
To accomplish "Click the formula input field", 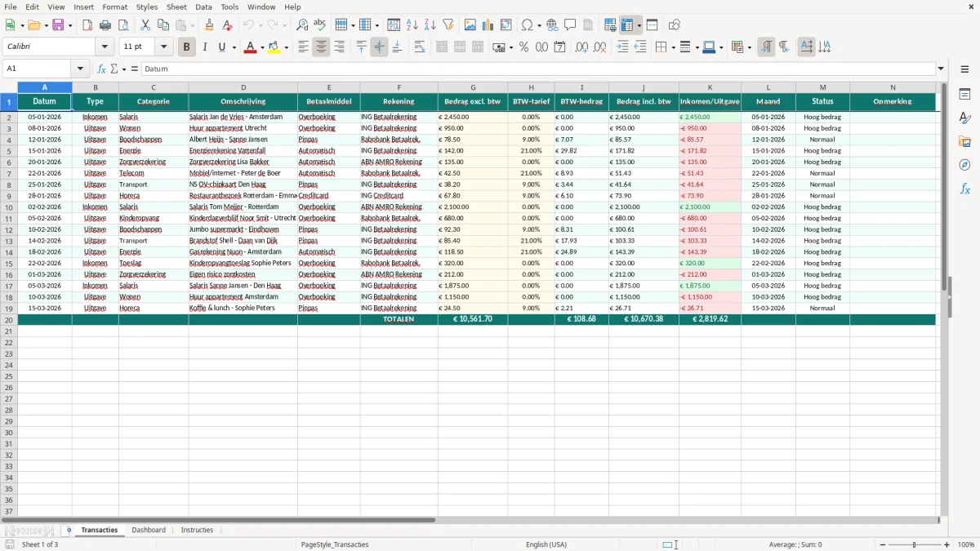I will coord(538,69).
